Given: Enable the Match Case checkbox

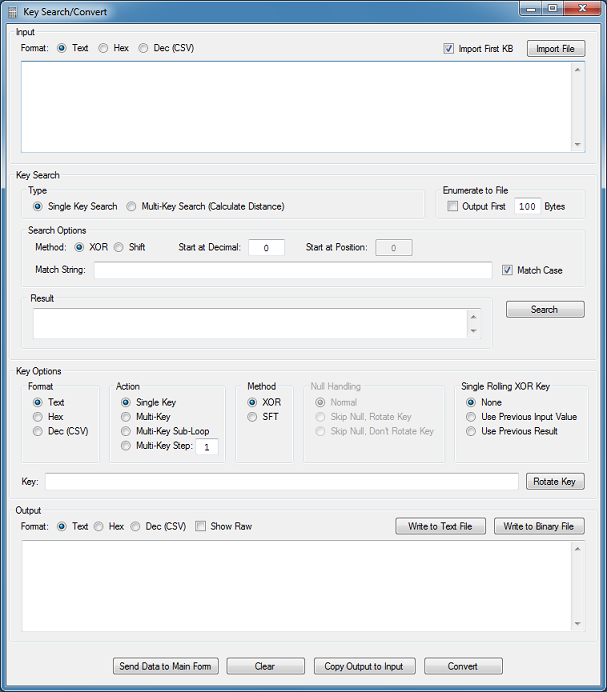Looking at the screenshot, I should click(x=508, y=270).
